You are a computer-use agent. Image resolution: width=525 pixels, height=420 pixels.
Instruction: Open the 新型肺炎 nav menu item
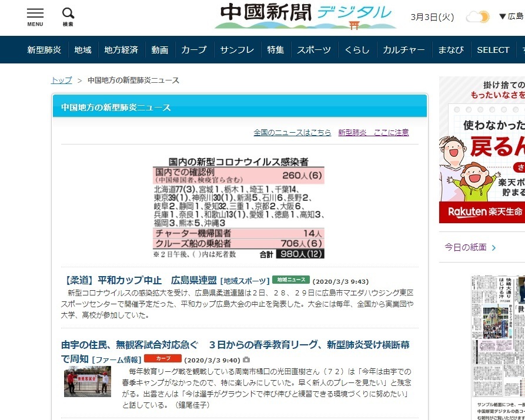pos(44,50)
